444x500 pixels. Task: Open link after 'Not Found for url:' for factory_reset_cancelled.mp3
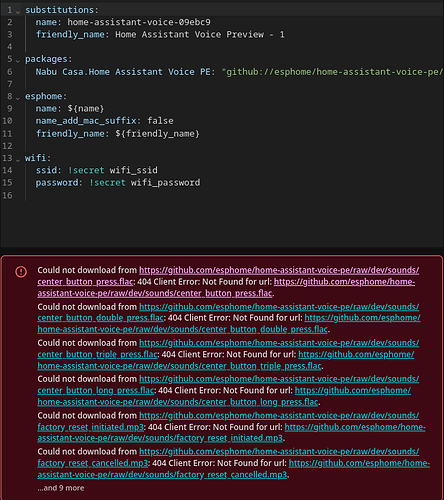pos(234,469)
